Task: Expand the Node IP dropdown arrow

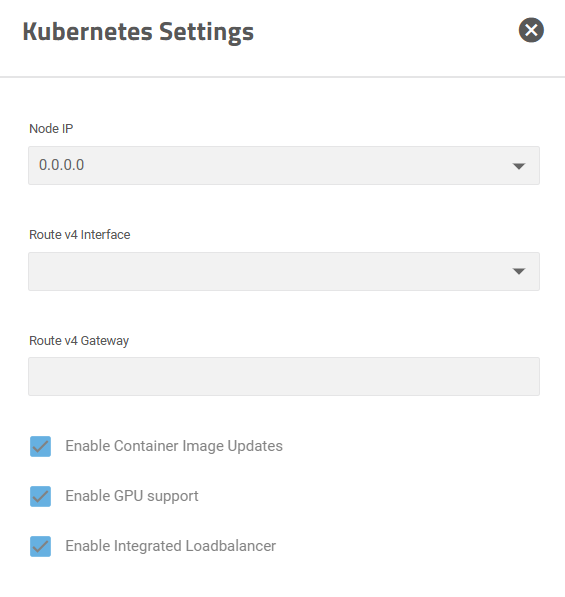Action: [x=519, y=166]
